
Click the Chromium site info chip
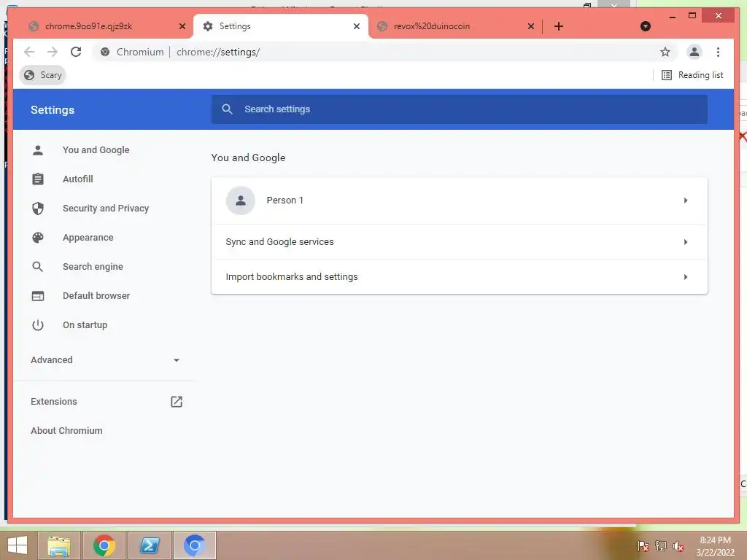[x=132, y=52]
